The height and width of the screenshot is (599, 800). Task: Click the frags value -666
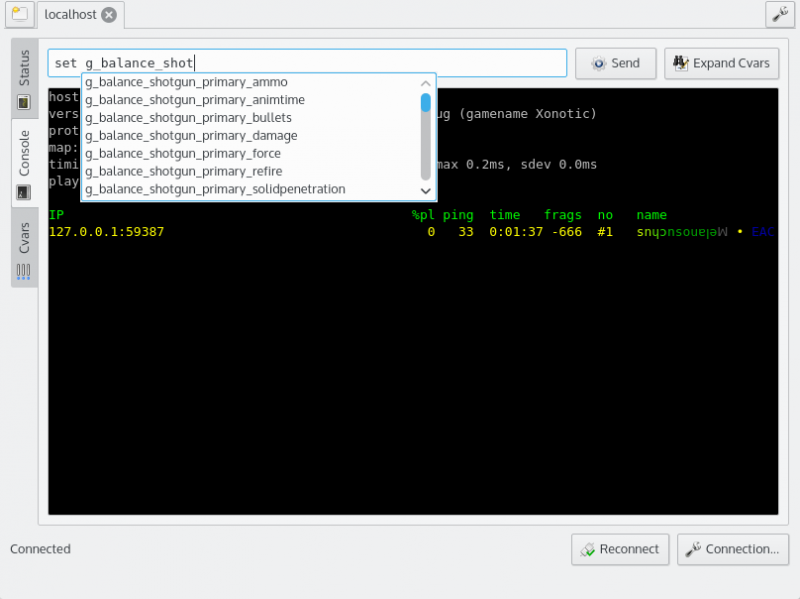tap(567, 232)
